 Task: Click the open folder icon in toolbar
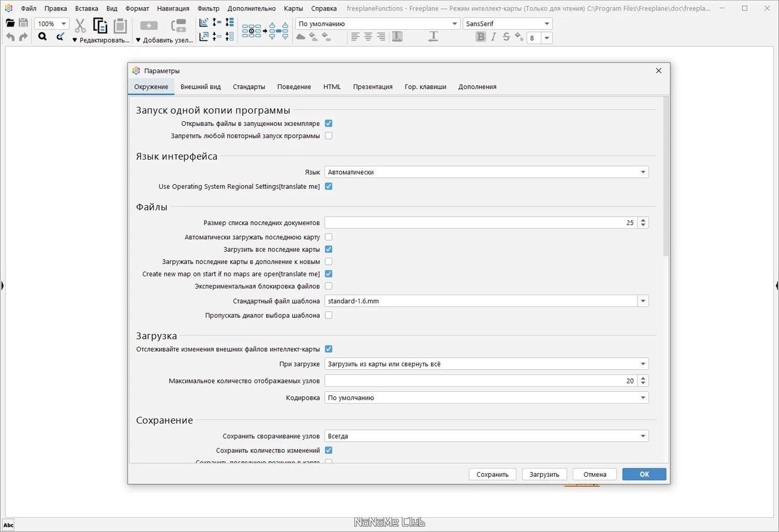[x=10, y=23]
